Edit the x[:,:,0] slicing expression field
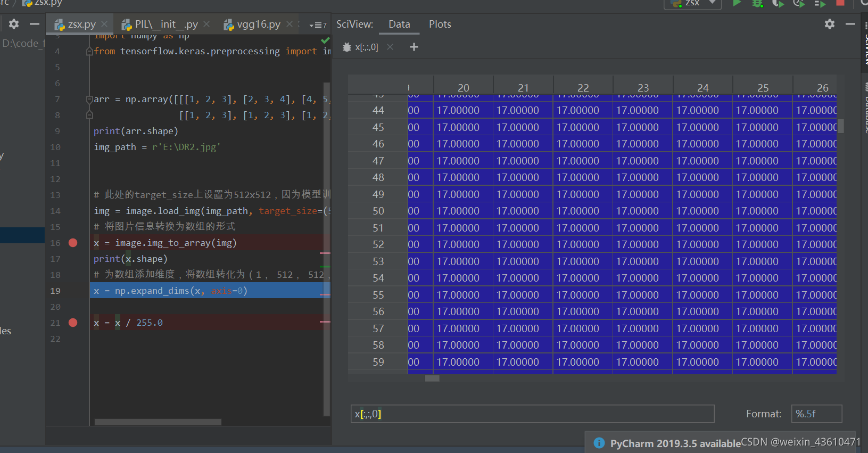Viewport: 868px width, 453px height. pos(532,414)
